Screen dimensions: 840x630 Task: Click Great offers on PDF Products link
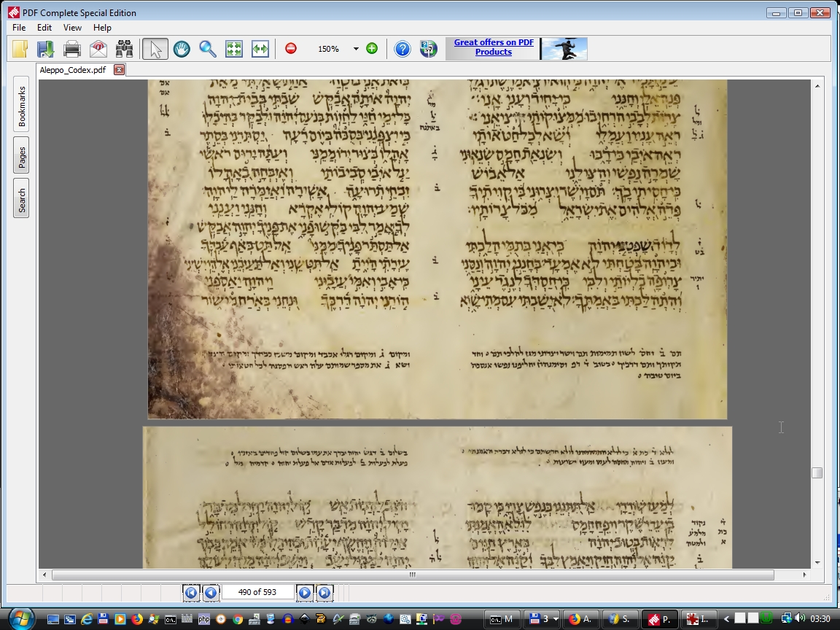coord(494,47)
